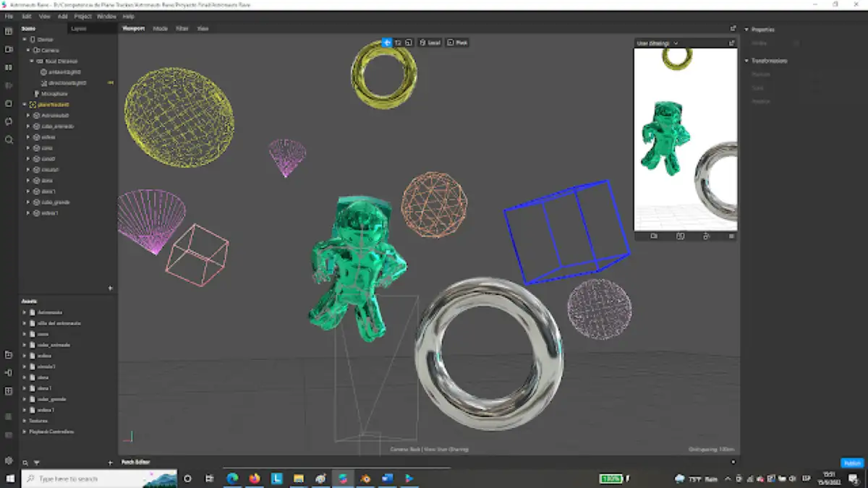The width and height of the screenshot is (868, 488).
Task: Toggle Pivot mode button
Action: pyautogui.click(x=457, y=43)
